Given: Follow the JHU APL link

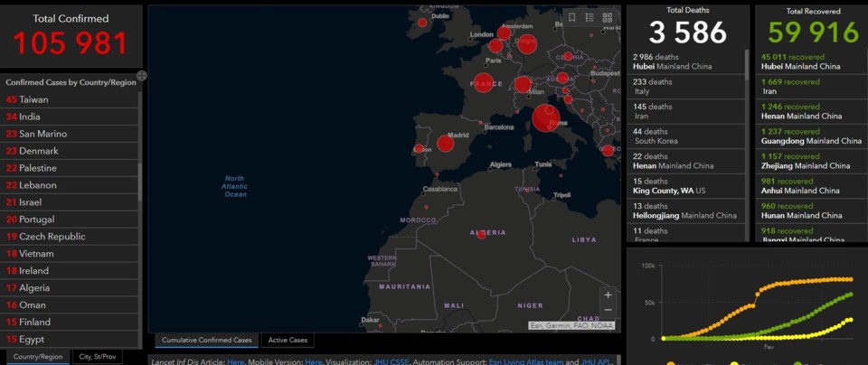Looking at the screenshot, I should [597, 360].
